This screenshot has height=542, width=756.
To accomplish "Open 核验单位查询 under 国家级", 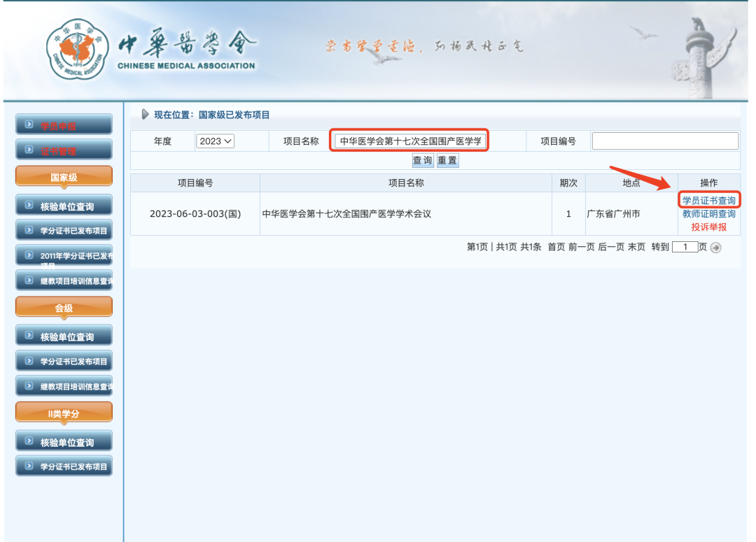I will [64, 206].
